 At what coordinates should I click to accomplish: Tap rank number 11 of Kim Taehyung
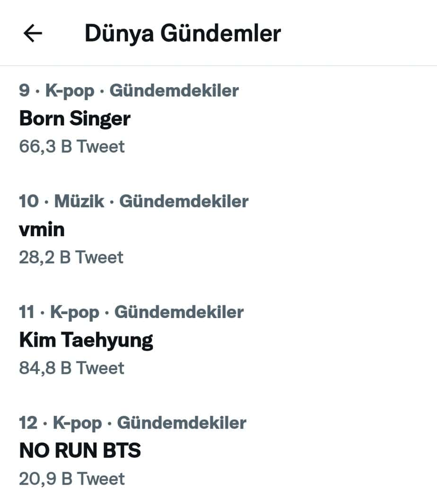coord(26,312)
